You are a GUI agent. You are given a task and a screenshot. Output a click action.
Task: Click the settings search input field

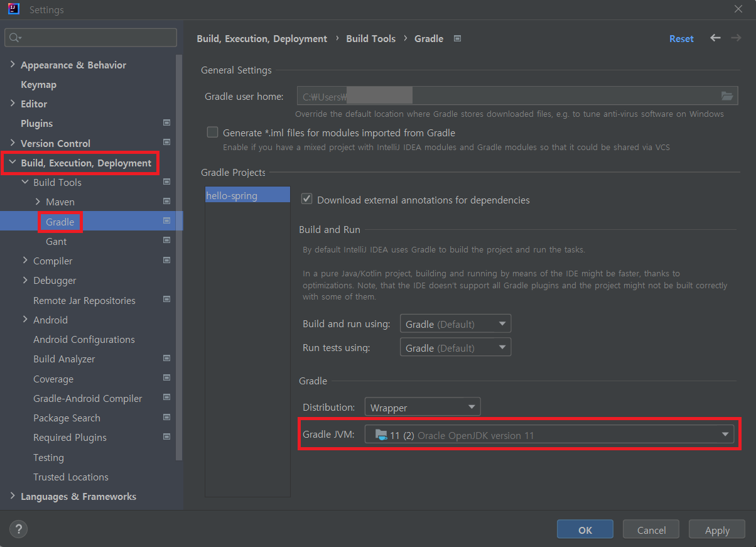coord(91,38)
